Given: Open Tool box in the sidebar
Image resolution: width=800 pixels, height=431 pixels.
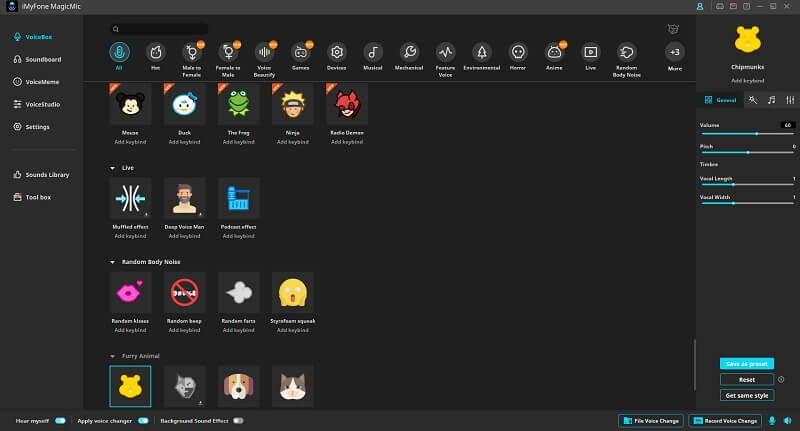Looking at the screenshot, I should [32, 197].
